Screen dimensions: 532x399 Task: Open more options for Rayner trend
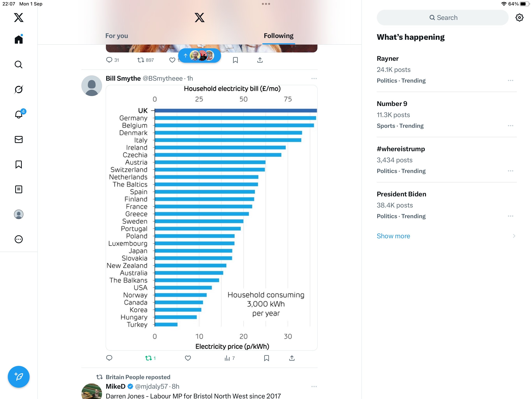tap(510, 81)
